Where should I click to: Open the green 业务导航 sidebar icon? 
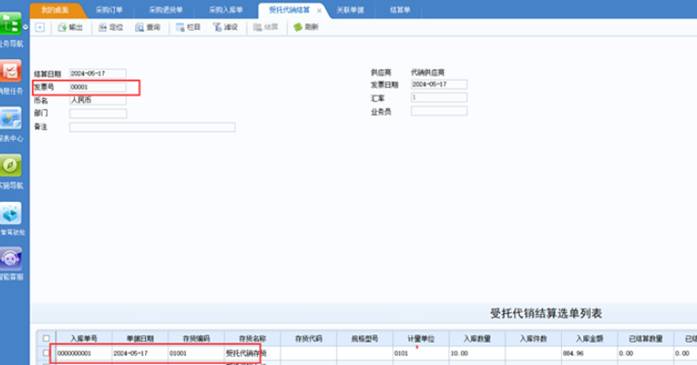coord(10,24)
